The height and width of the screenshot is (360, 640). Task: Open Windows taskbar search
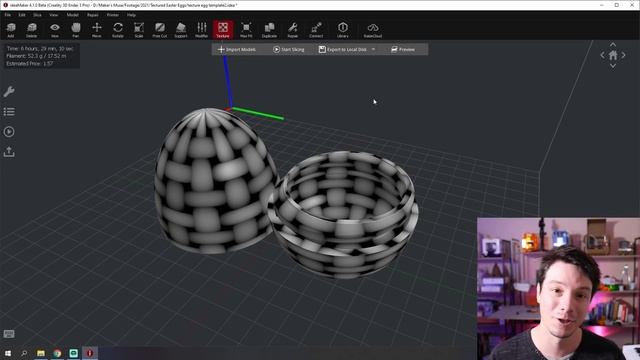pyautogui.click(x=24, y=353)
